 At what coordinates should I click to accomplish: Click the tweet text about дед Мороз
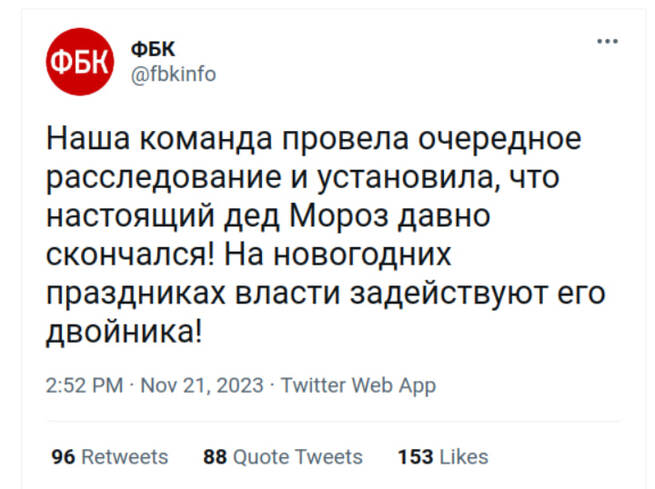coord(325,235)
